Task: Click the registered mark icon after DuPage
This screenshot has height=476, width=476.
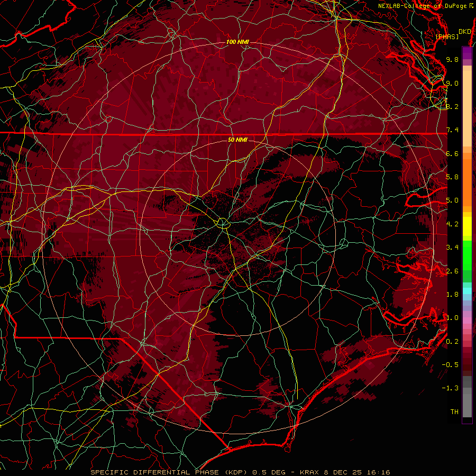Action: click(x=471, y=6)
